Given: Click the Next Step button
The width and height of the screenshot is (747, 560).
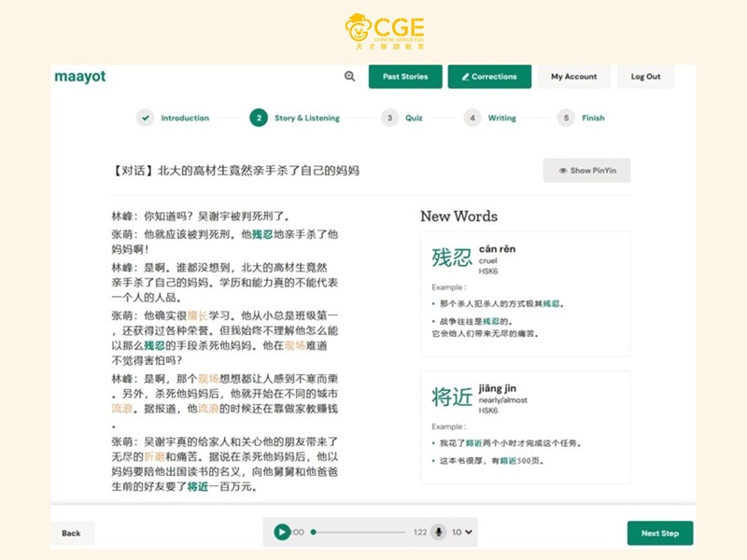Looking at the screenshot, I should (660, 533).
